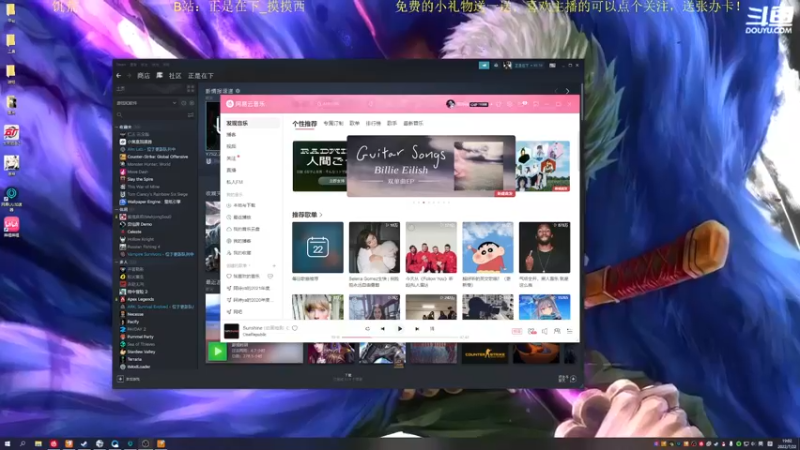Collapse the first Steam library category
The height and width of the screenshot is (450, 800).
tap(117, 127)
